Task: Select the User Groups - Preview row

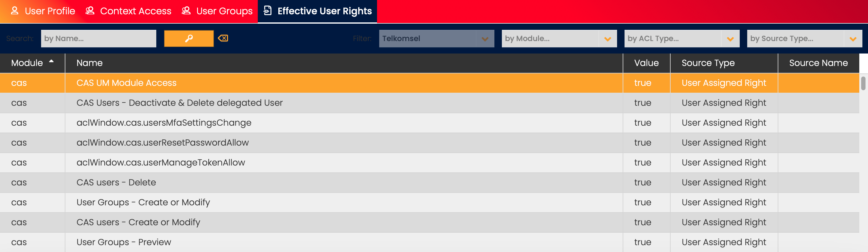Action: pos(124,242)
